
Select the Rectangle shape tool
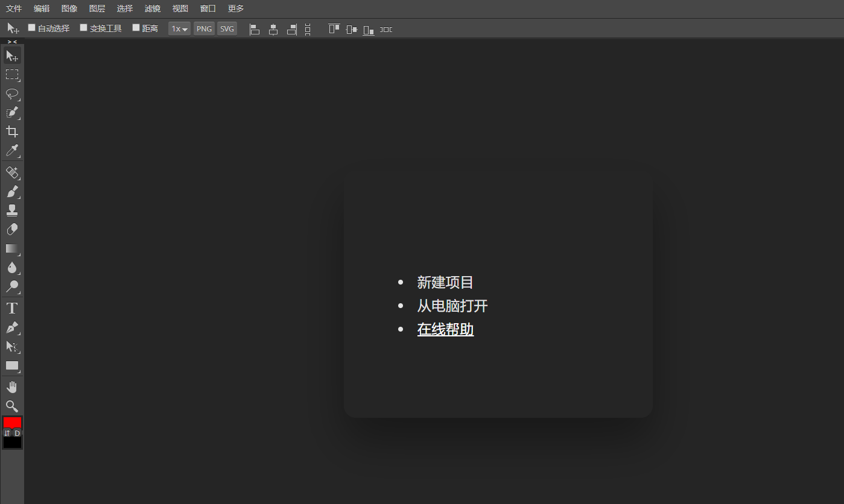(x=12, y=365)
